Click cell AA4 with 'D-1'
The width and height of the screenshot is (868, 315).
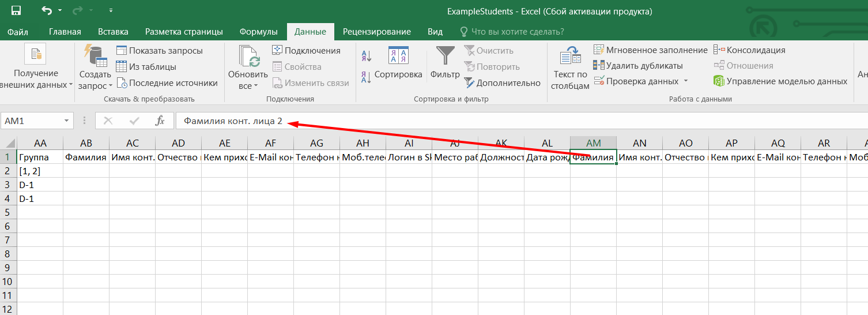40,198
